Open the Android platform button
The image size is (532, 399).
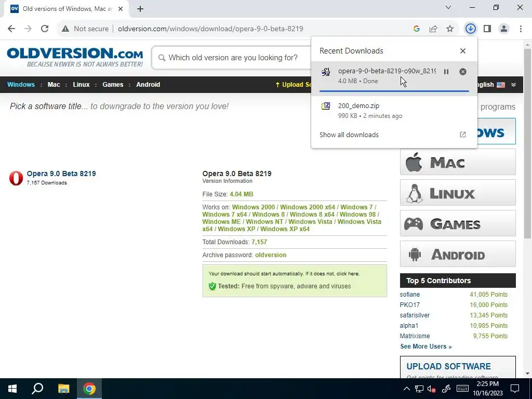click(x=458, y=254)
